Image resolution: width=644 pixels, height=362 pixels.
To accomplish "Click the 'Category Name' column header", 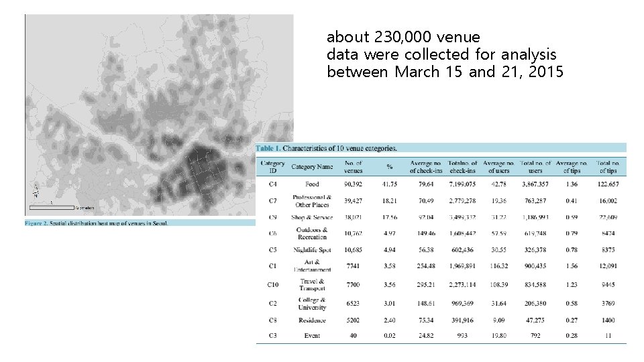I will coord(312,167).
